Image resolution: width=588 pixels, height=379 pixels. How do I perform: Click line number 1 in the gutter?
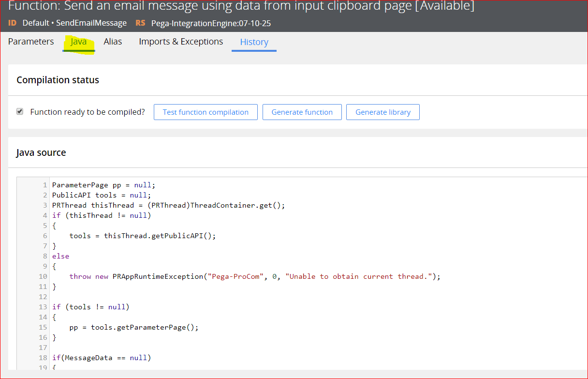coord(45,184)
